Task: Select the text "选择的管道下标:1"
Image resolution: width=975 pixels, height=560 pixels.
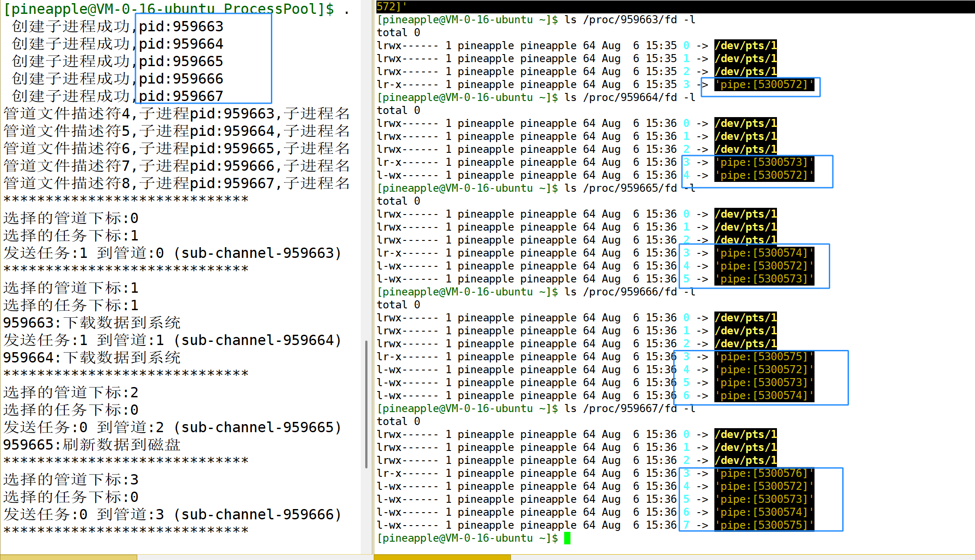Action: 71,288
